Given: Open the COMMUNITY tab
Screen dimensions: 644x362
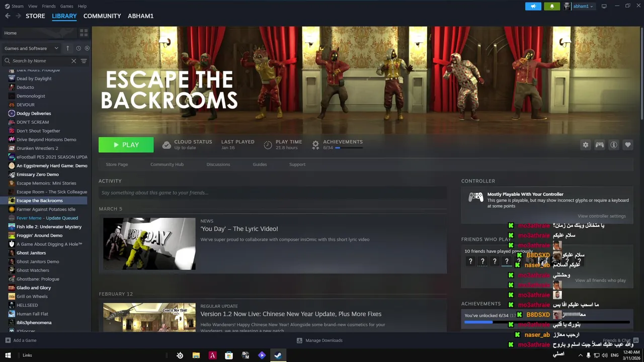Looking at the screenshot, I should click(x=102, y=16).
